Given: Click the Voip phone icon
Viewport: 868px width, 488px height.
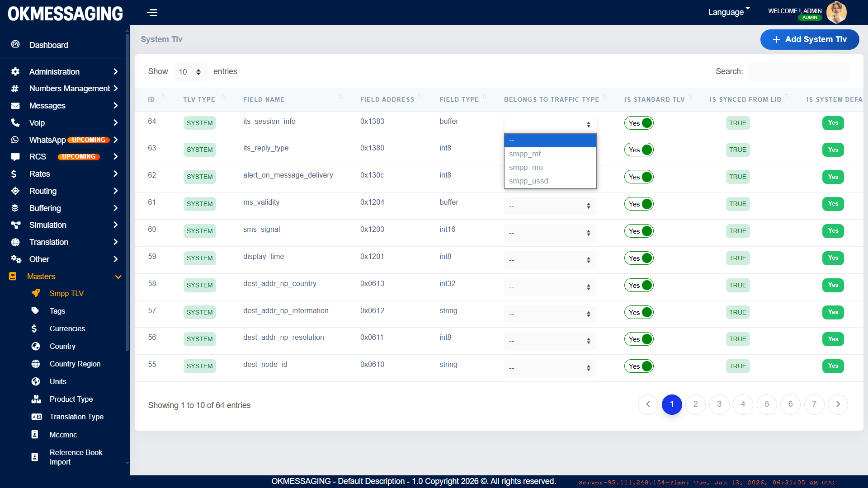Looking at the screenshot, I should 15,122.
